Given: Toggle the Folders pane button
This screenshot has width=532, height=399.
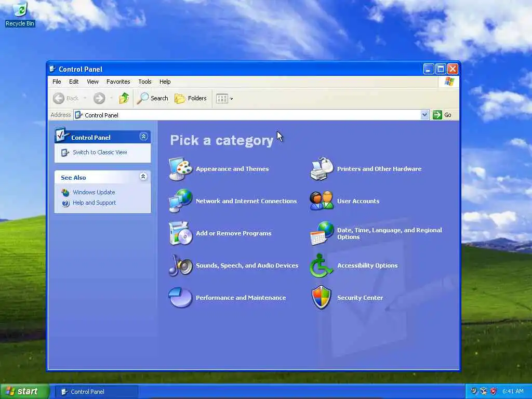Looking at the screenshot, I should point(191,98).
